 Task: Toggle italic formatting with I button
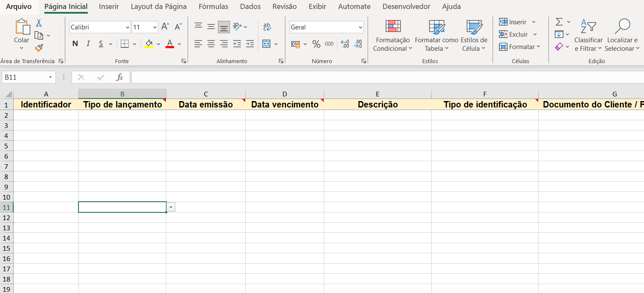[x=88, y=44]
